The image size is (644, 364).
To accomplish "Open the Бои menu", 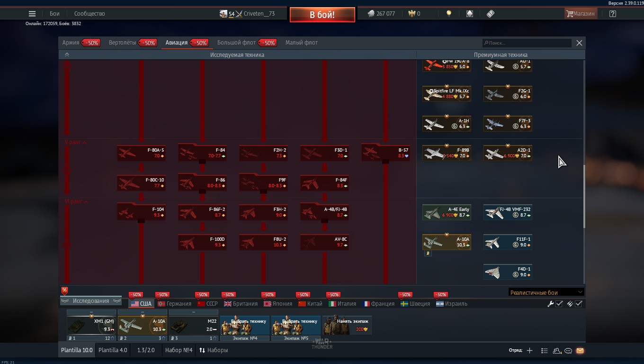I will (x=54, y=14).
